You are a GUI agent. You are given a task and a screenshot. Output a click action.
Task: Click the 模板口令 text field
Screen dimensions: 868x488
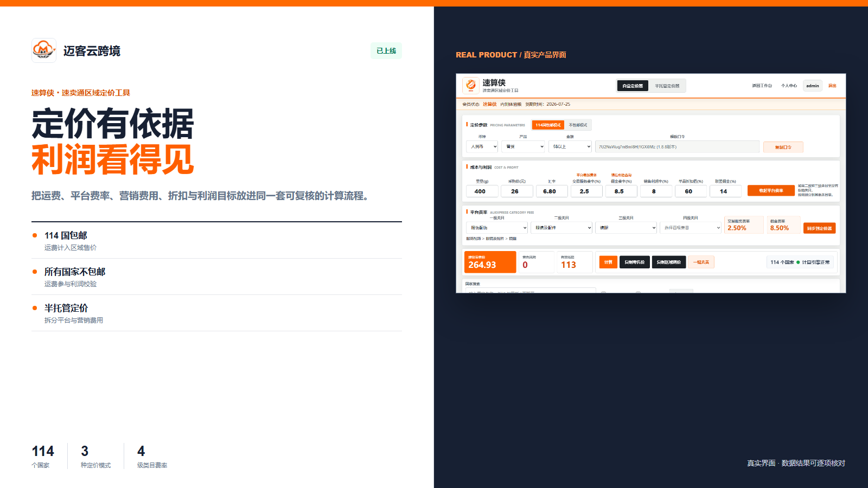(677, 146)
